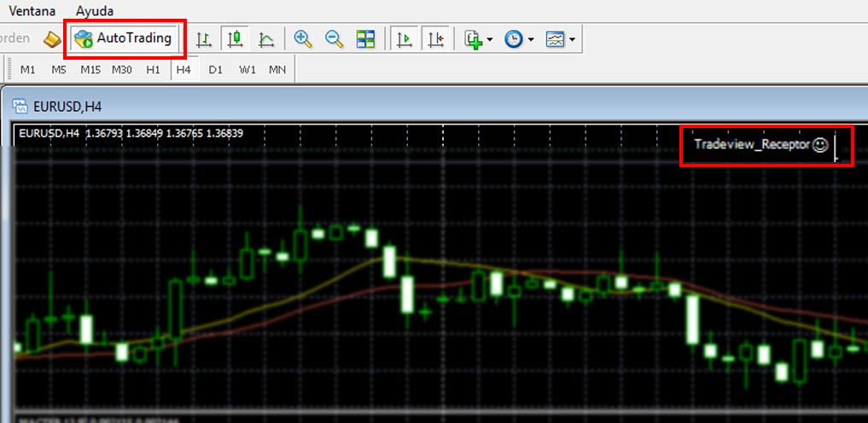Viewport: 868px width, 423px height.
Task: Select W1 timeframe
Action: click(x=247, y=70)
